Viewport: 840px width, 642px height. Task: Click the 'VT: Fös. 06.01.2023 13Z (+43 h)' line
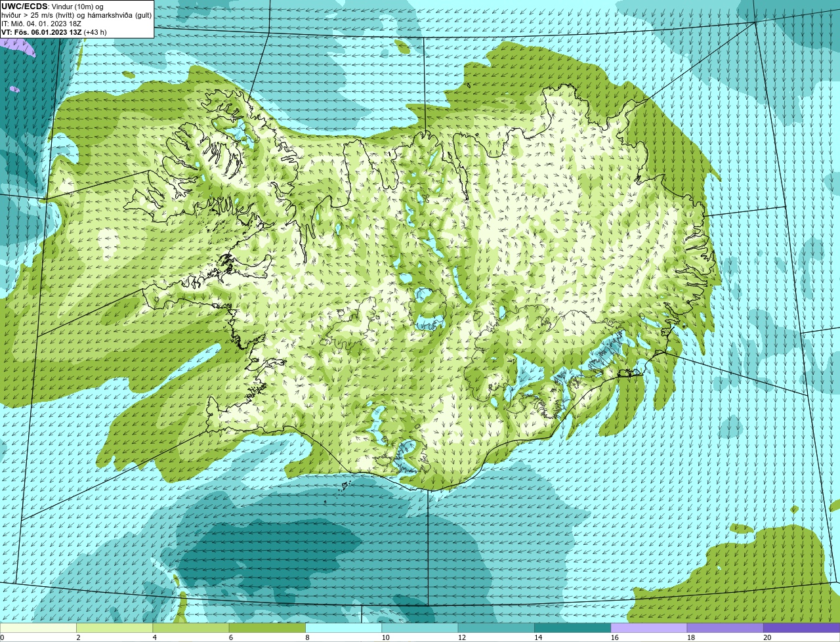[x=54, y=32]
